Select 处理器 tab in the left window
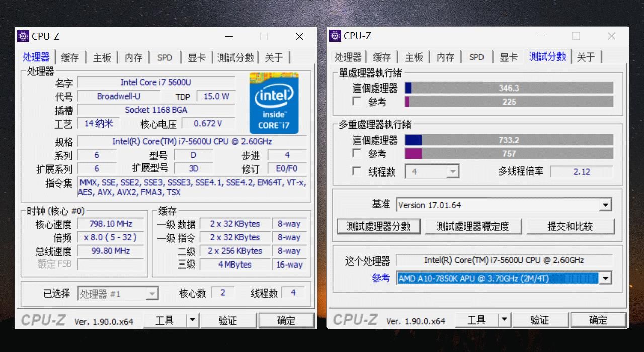The height and width of the screenshot is (352, 644). (x=36, y=57)
